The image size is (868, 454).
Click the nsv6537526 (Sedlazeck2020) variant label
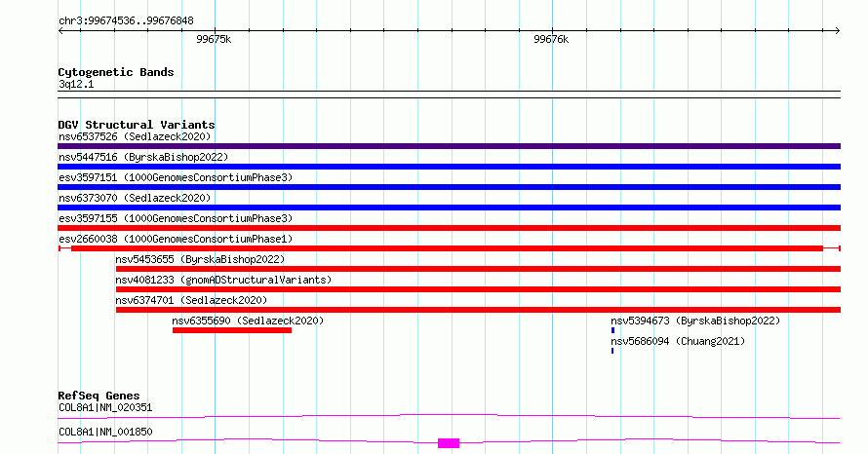tap(135, 136)
